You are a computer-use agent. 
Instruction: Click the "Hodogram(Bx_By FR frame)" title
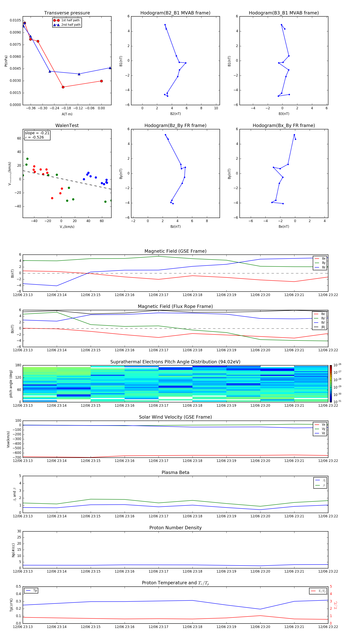click(x=284, y=125)
